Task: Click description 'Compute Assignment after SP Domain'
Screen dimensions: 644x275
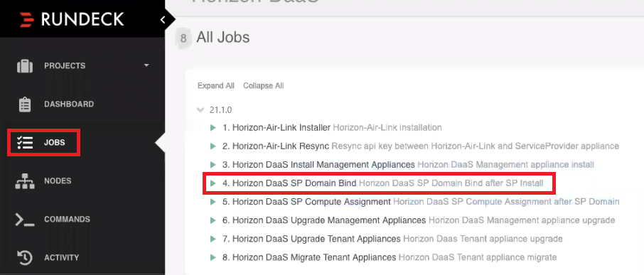Action: point(543,202)
